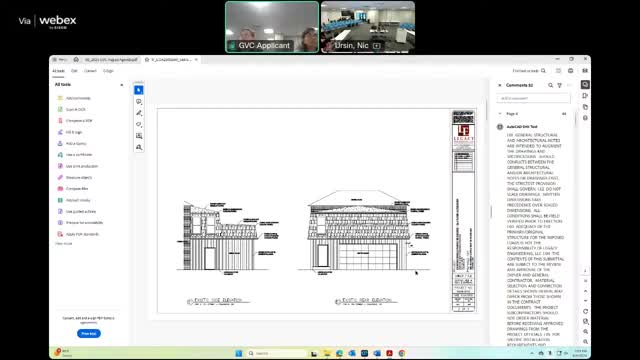Open Chrome from taskbar
640x360 pixels.
[402, 353]
